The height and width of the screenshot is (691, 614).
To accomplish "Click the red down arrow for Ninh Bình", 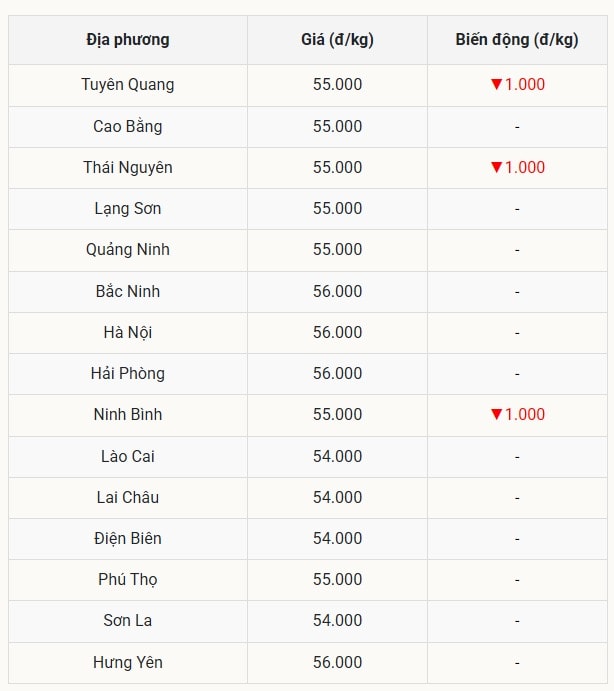I will click(x=495, y=414).
